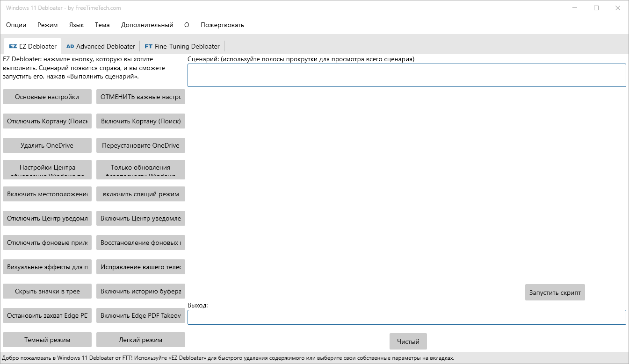Viewport: 629px width, 364px height.
Task: Click Скрыть значки в трее
Action: (x=47, y=291)
